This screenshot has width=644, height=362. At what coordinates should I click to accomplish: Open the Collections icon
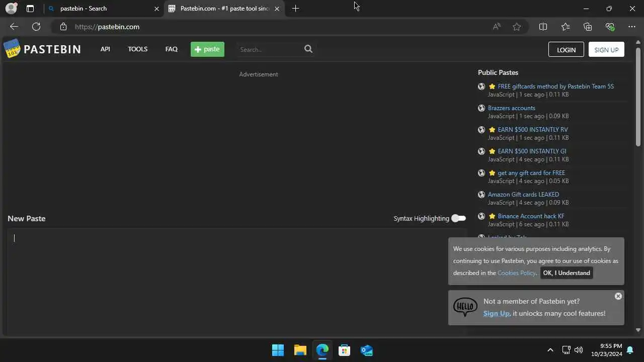point(588,27)
